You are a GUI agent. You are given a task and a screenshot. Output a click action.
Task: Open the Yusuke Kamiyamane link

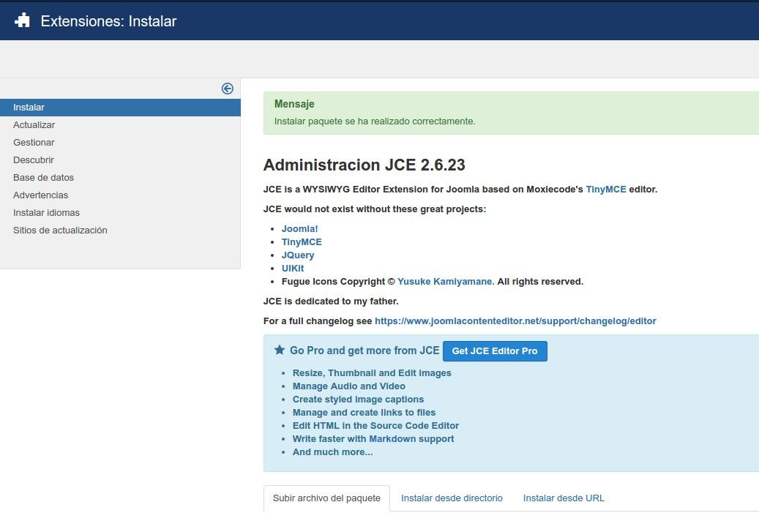(446, 281)
